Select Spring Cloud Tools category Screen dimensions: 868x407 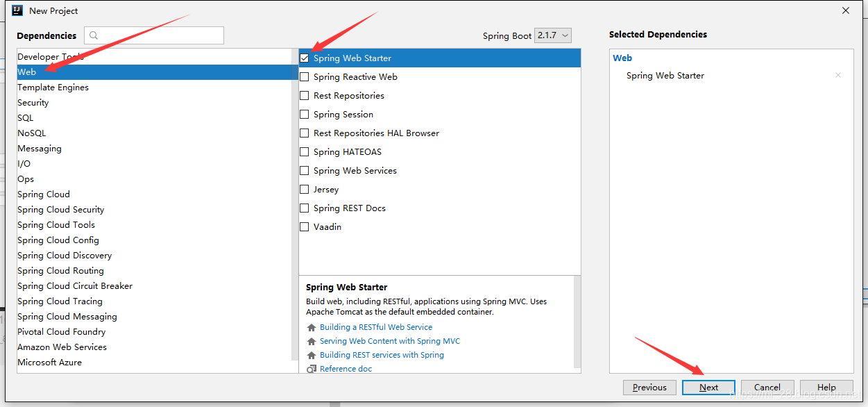point(155,225)
